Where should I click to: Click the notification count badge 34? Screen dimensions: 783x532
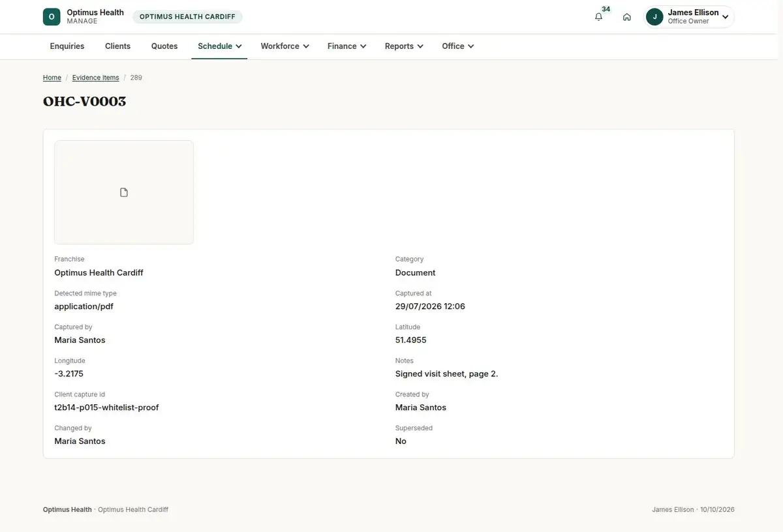(x=606, y=9)
